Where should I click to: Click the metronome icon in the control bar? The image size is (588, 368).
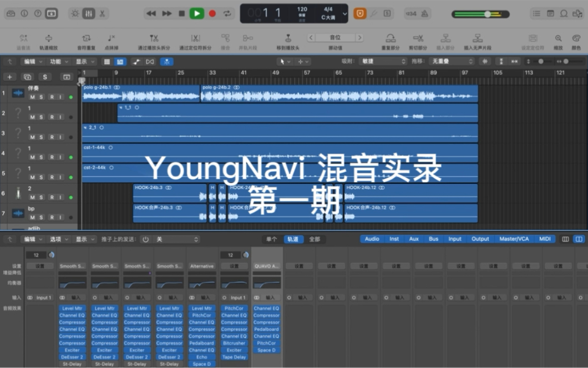point(425,14)
